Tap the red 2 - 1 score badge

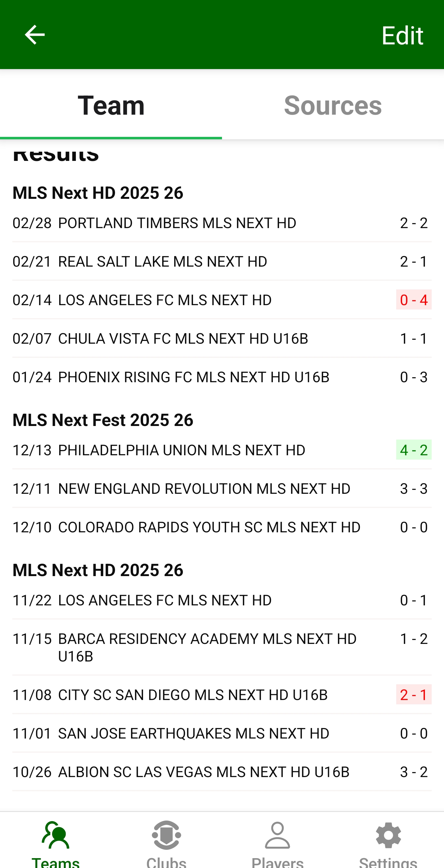point(413,695)
